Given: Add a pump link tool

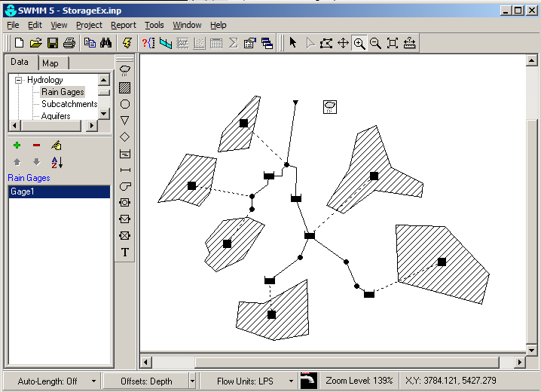Looking at the screenshot, I should pyautogui.click(x=124, y=186).
